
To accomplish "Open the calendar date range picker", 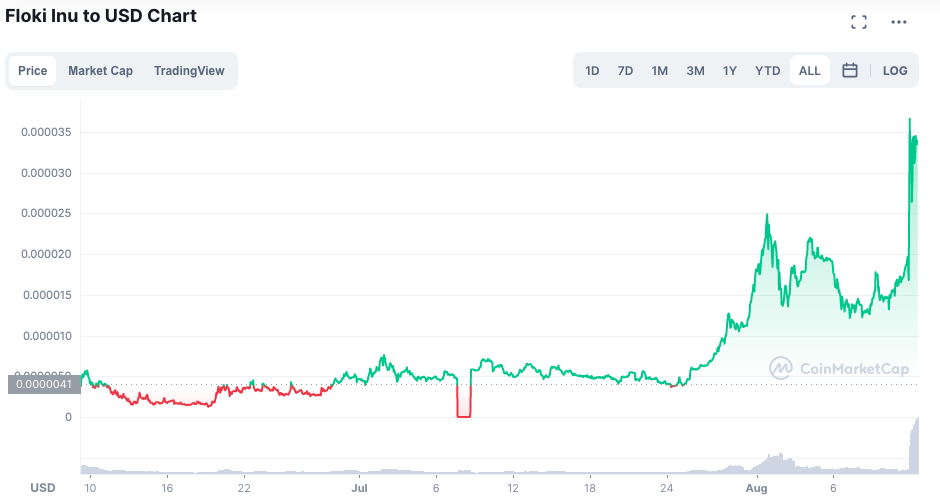I will pos(849,70).
